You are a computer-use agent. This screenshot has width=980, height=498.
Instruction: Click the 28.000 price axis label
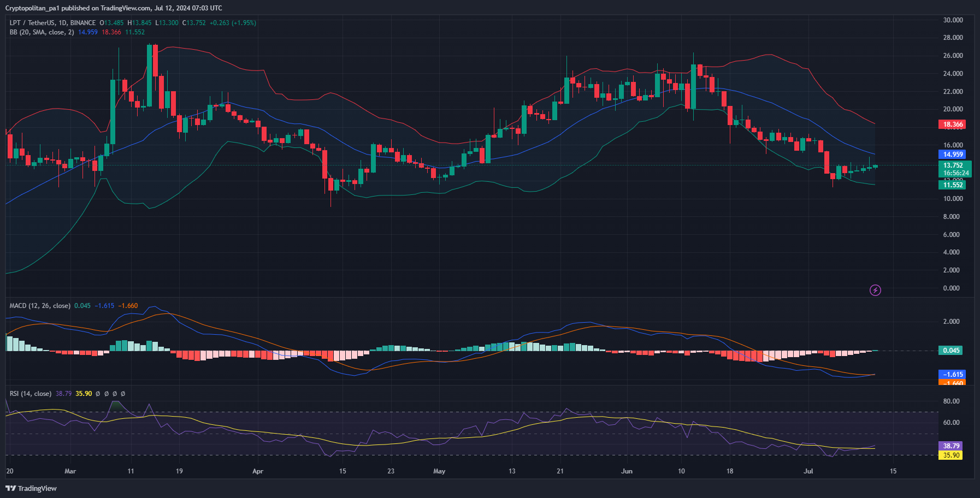[x=953, y=38]
